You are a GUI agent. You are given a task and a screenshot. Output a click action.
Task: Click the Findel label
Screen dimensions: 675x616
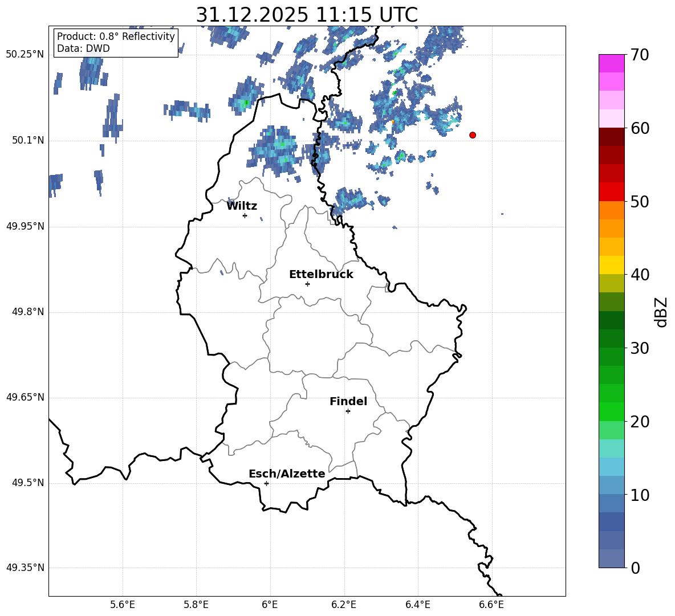click(348, 401)
